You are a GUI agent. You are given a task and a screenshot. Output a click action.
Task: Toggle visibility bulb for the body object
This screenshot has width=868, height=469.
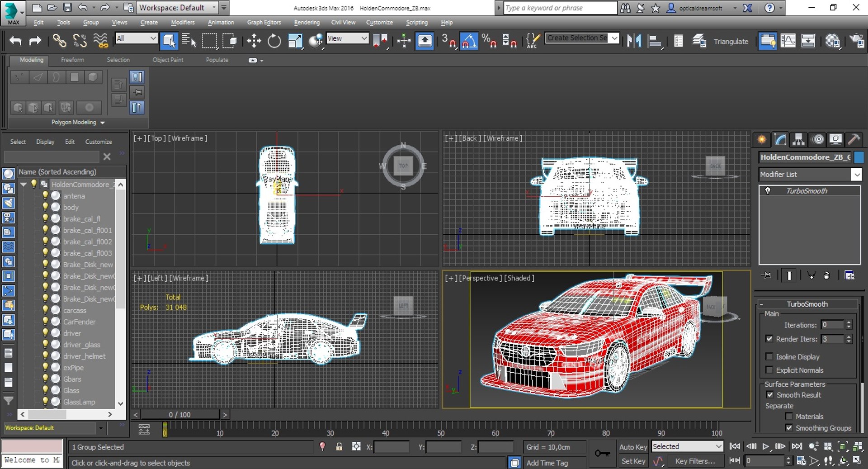[x=45, y=207]
